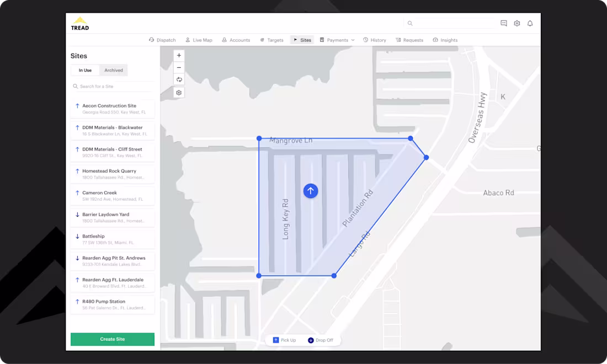Click the Pick Up legend label
607x364 pixels.
click(289, 340)
